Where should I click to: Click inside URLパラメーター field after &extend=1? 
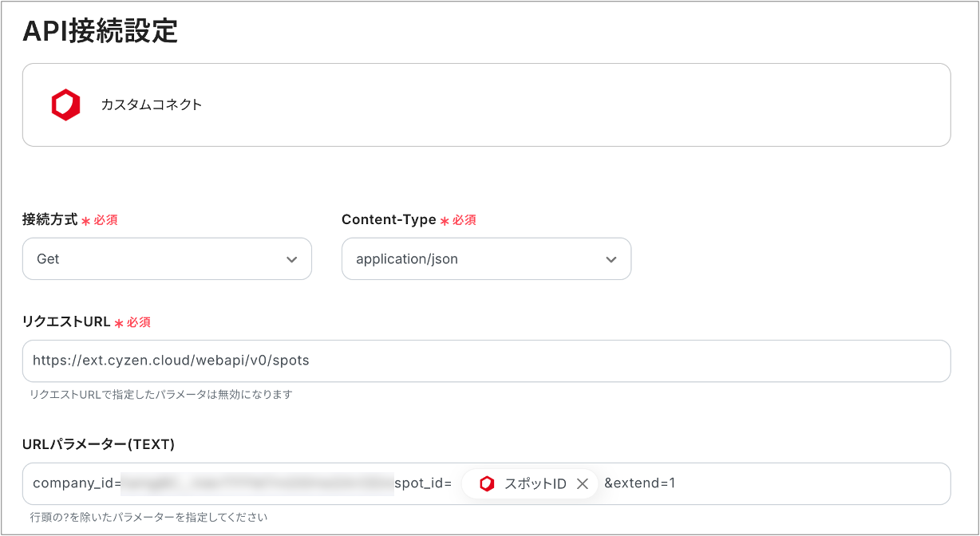click(810, 483)
